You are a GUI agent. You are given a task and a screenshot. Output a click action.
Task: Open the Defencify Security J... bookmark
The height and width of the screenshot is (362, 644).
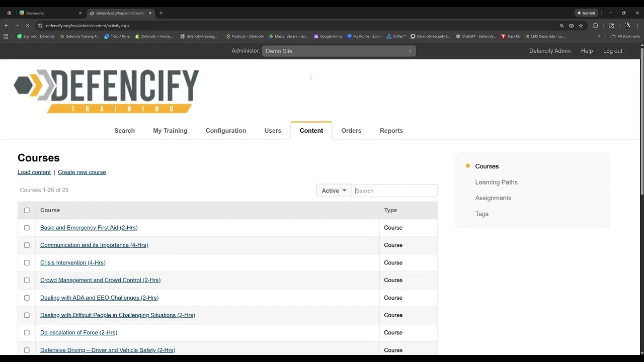point(430,36)
